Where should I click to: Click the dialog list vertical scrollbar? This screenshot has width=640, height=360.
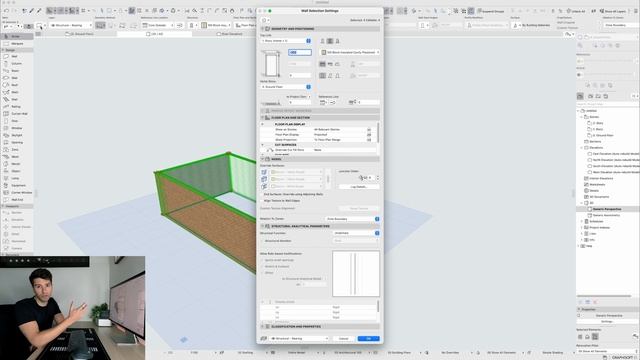[x=378, y=133]
